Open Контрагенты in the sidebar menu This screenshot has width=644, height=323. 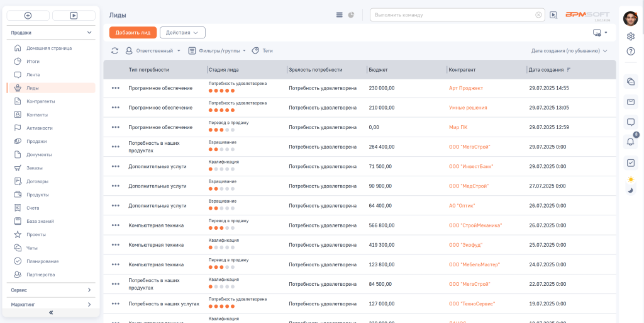click(x=41, y=101)
